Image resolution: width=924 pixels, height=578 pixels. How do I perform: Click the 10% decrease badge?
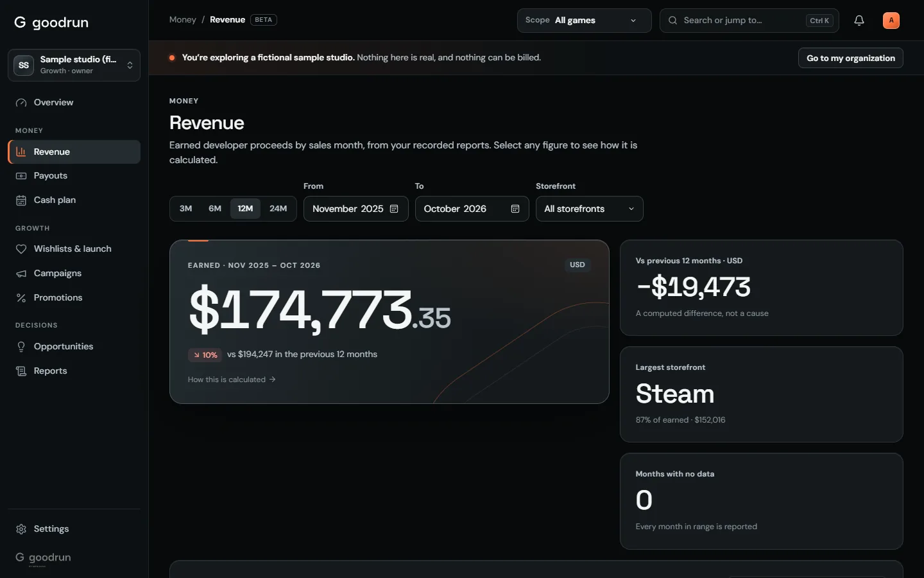pos(205,355)
